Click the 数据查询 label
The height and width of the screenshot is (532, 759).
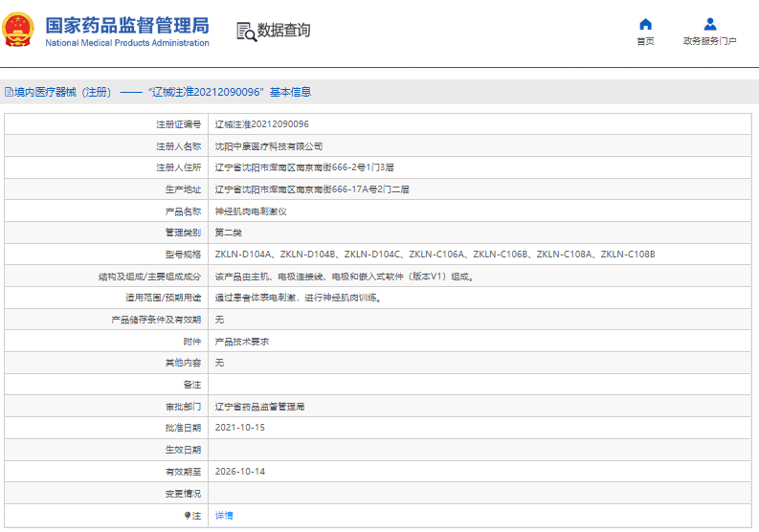[x=283, y=31]
